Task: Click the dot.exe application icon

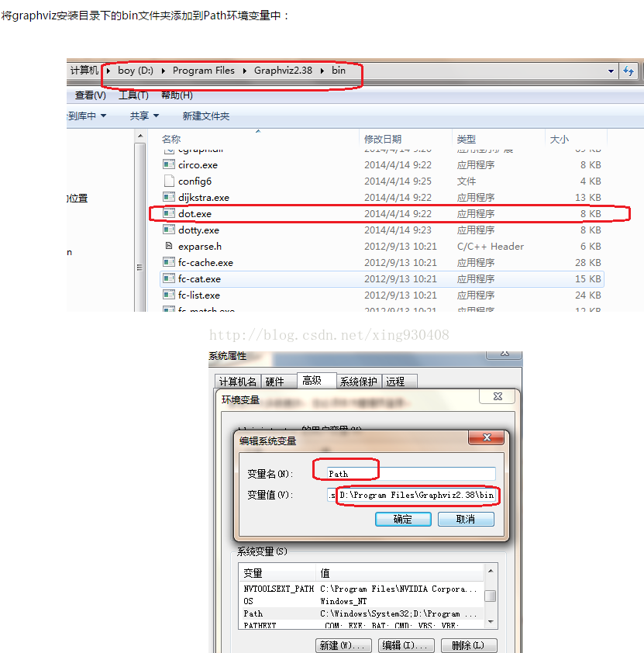Action: pos(169,213)
